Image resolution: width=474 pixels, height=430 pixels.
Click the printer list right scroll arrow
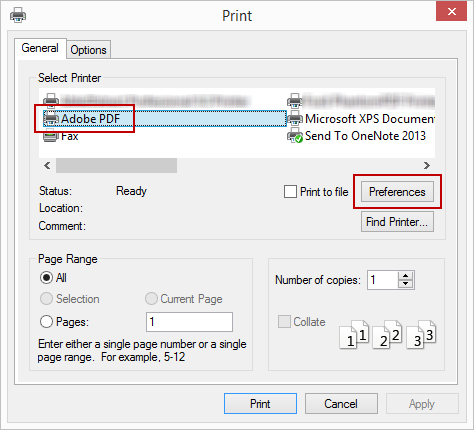point(427,165)
